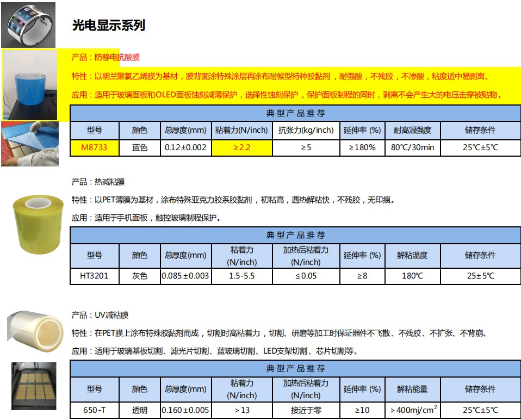
Task: Click the red line starting with 特性：以明兰聚氯乙烯膜为基材
Action: [281, 76]
